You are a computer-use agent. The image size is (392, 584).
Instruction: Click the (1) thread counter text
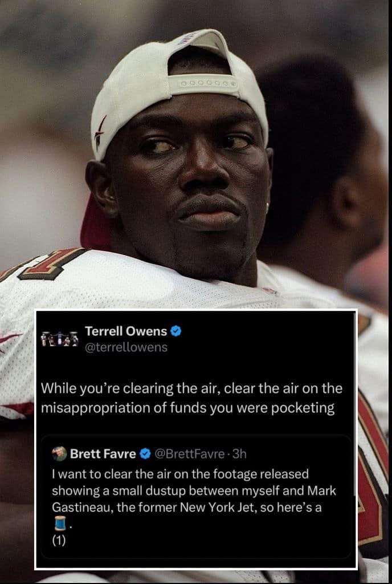59,540
